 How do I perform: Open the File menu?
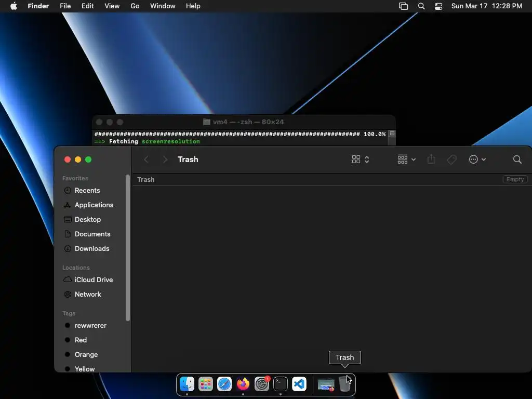coord(65,6)
